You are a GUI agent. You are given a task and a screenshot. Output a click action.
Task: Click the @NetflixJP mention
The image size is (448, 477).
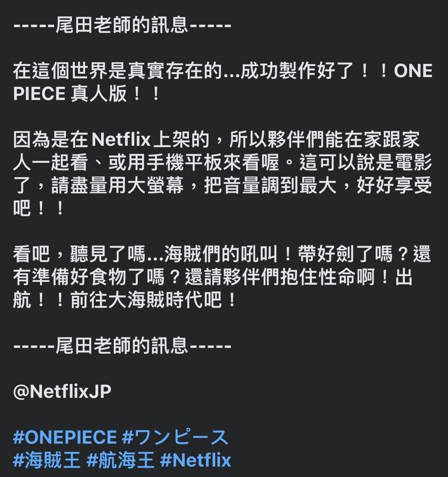(62, 392)
